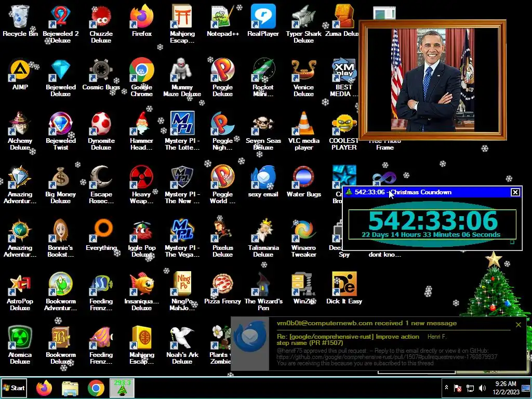Screen dimensions: 532x399
Task: Launch Big Money Deluxe shortcut
Action: tap(60, 184)
